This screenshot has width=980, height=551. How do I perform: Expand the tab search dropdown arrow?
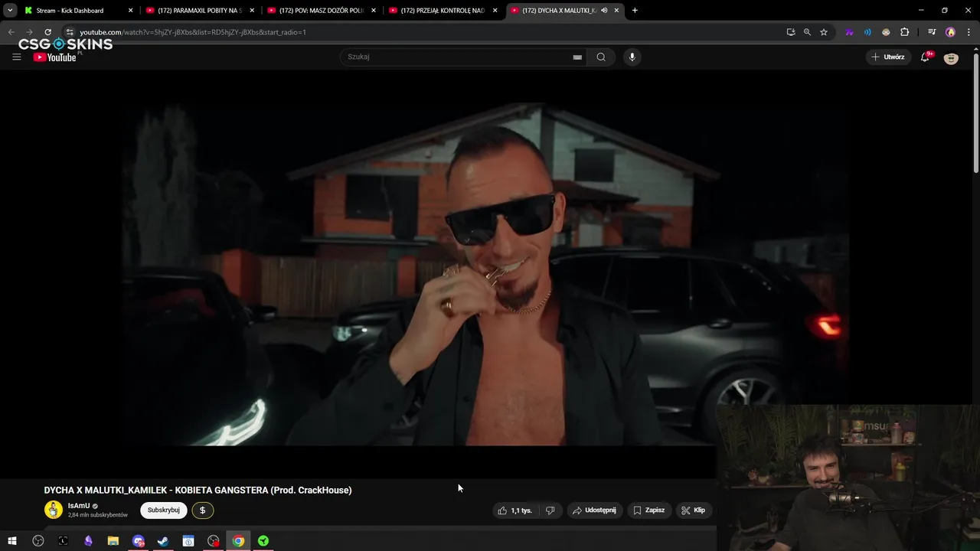(10, 11)
